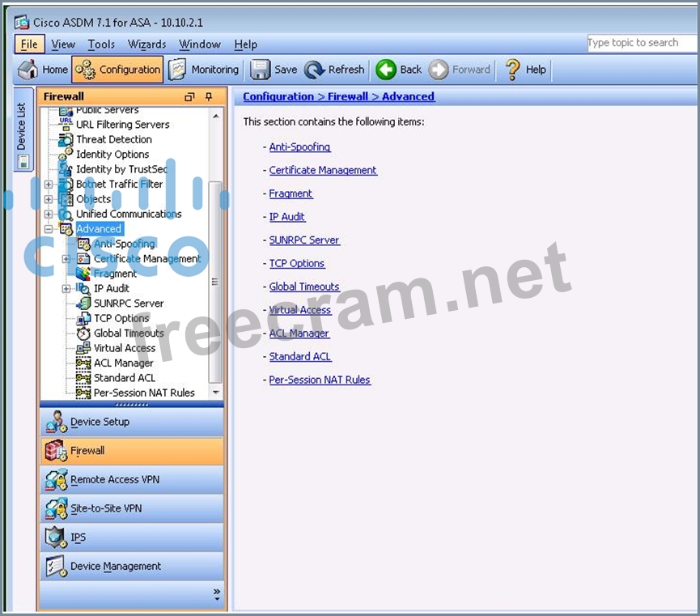The height and width of the screenshot is (616, 700).
Task: Click the Firewall tree scrollbar down arrow
Action: click(x=215, y=393)
